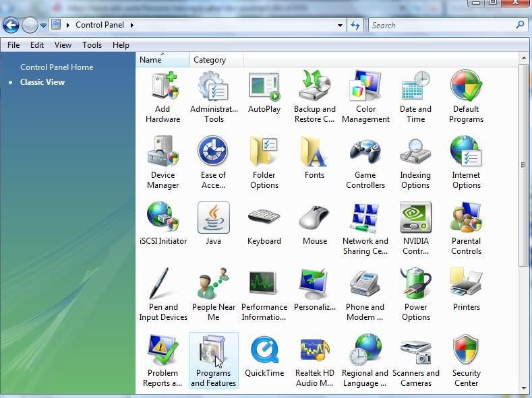This screenshot has height=398, width=532.
Task: Open Default Programs
Action: (466, 98)
